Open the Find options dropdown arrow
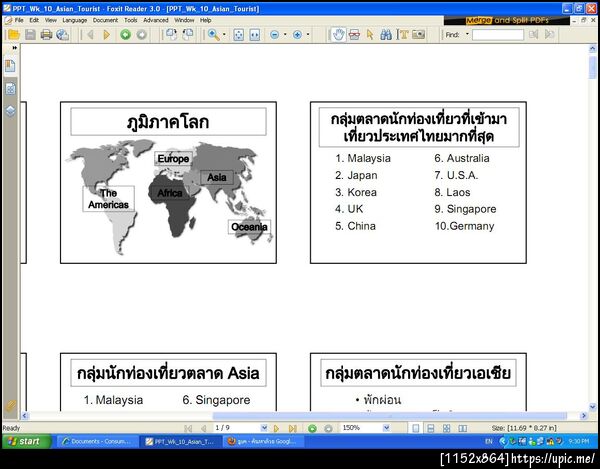 467,34
